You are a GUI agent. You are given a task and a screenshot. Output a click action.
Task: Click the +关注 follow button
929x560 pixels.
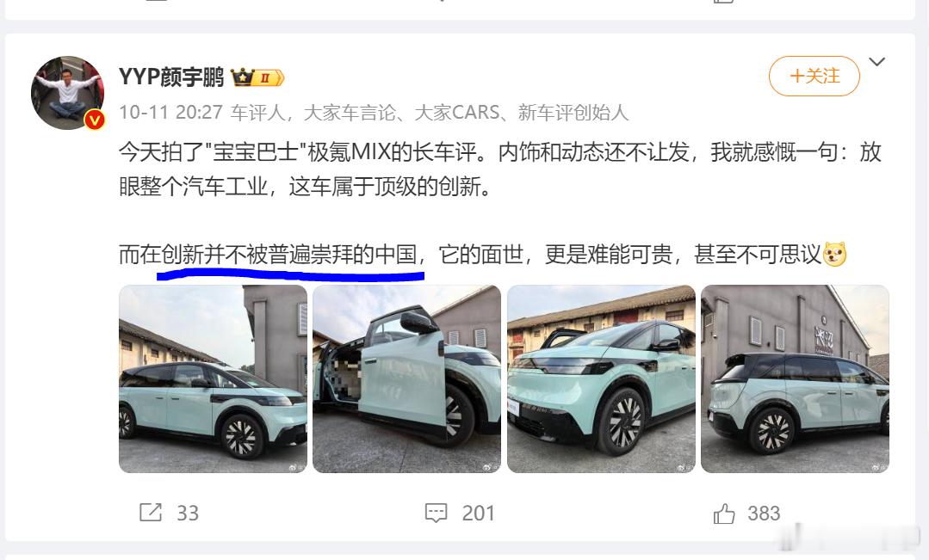814,76
